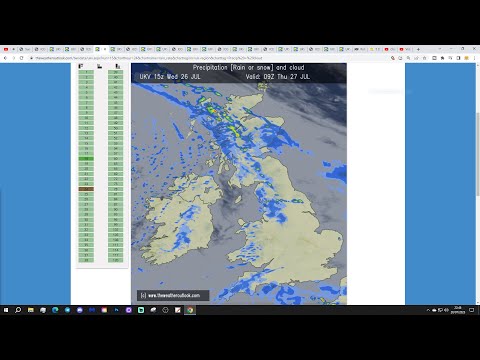Select forecast hour 32 in left column

[86, 230]
